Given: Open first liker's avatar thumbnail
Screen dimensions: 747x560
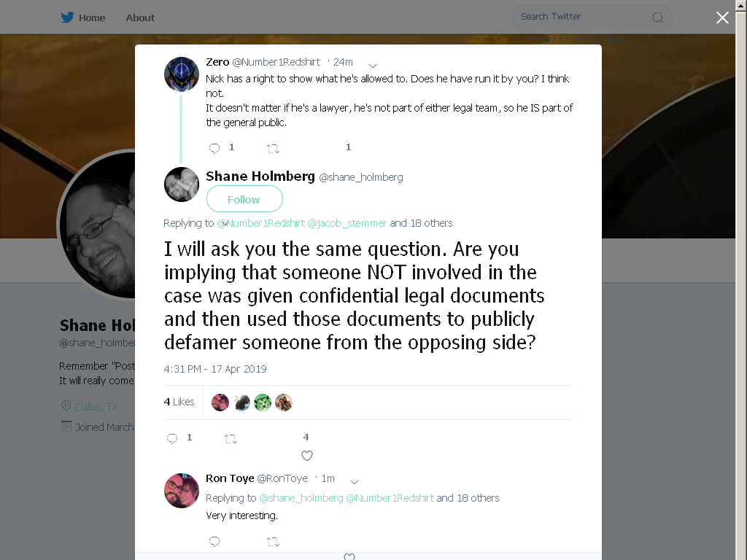Looking at the screenshot, I should click(220, 402).
